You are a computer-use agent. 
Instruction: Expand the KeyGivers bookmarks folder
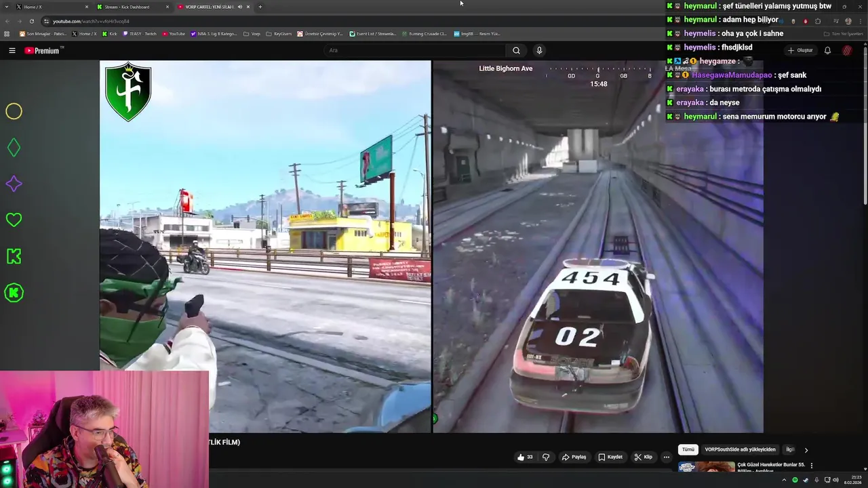tap(279, 33)
